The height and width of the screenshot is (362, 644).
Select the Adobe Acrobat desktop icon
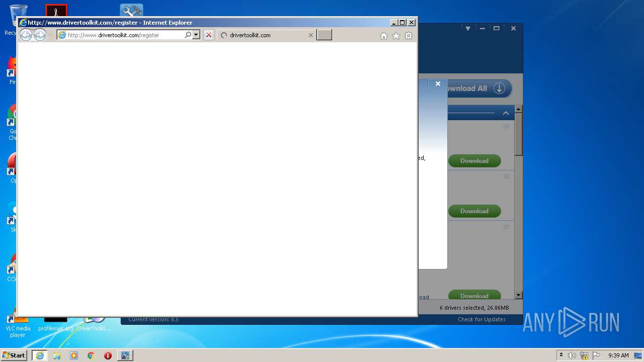point(56,10)
